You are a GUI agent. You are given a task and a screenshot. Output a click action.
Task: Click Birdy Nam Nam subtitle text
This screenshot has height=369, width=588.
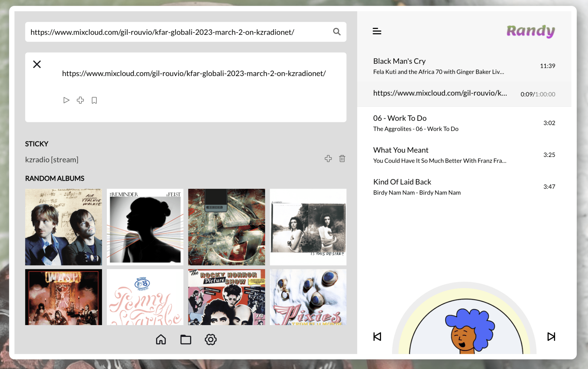(417, 193)
